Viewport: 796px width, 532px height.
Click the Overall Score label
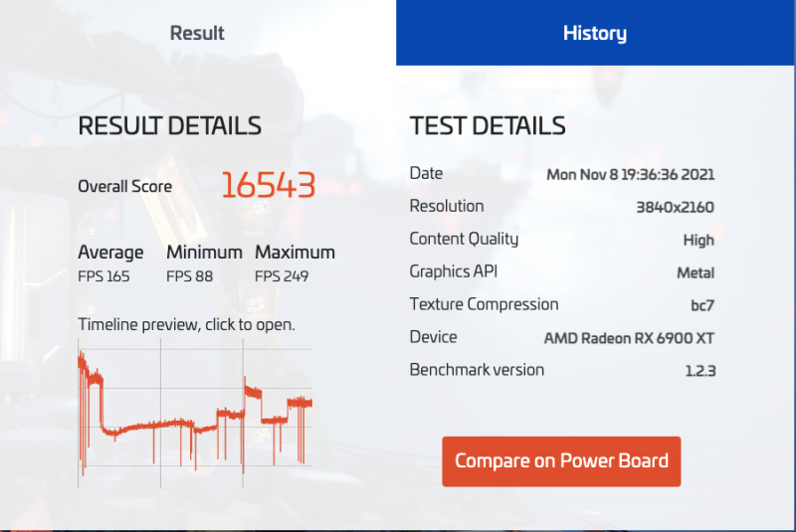tap(125, 187)
